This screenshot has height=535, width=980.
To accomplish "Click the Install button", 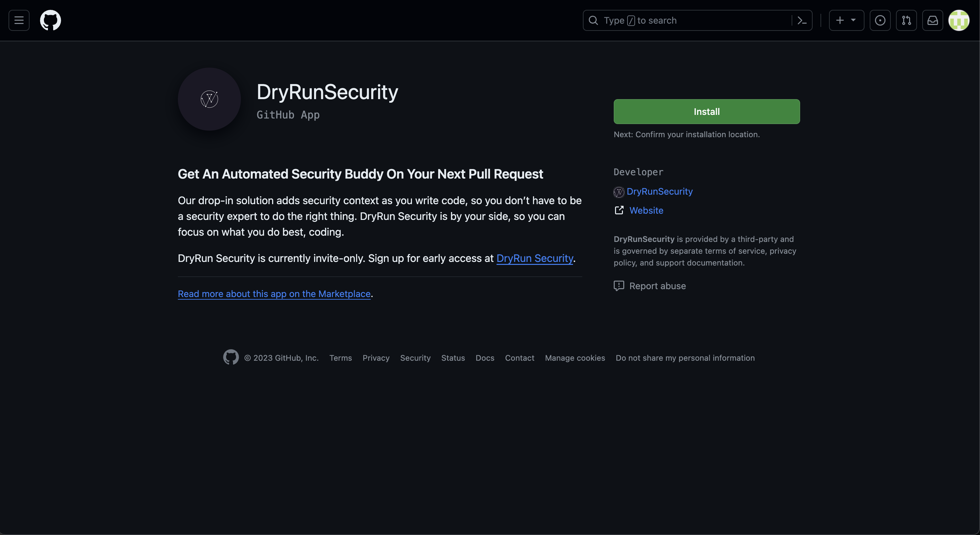I will coord(706,112).
